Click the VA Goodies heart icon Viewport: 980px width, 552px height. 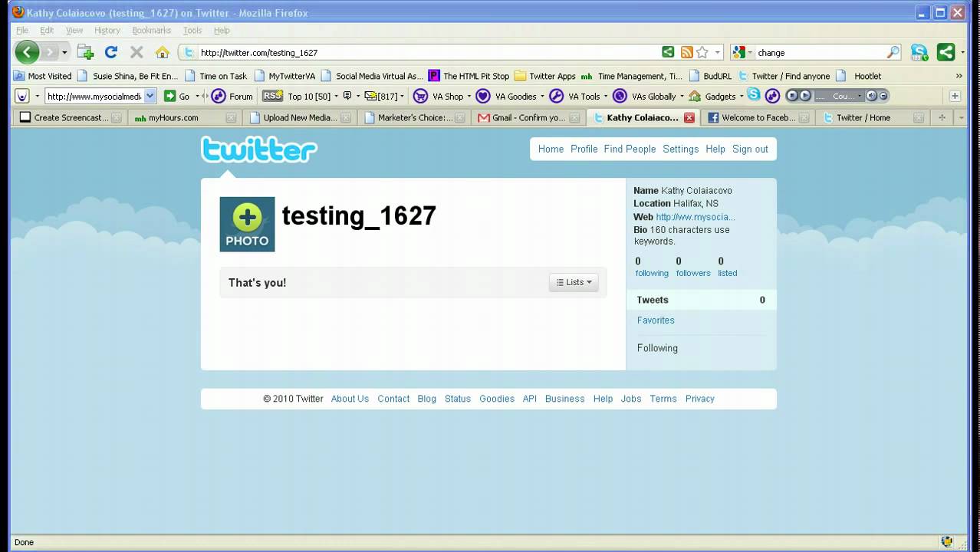click(482, 96)
